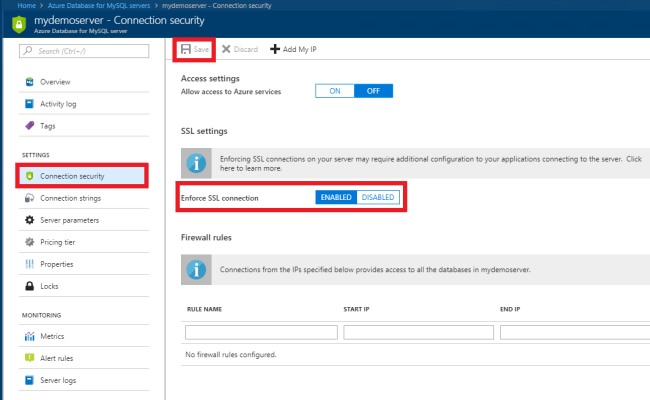Click the Server parameters gear icon
This screenshot has width=650, height=400.
click(29, 220)
